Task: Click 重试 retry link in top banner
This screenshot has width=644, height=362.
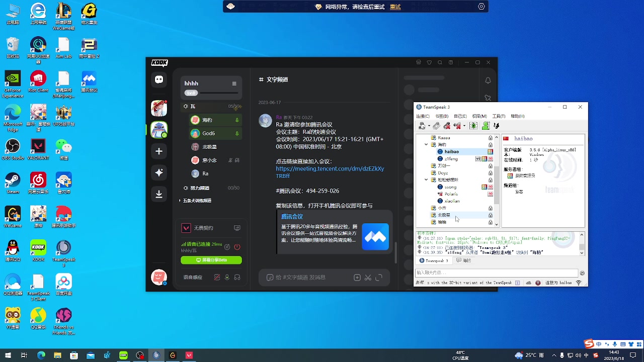Action: click(395, 7)
